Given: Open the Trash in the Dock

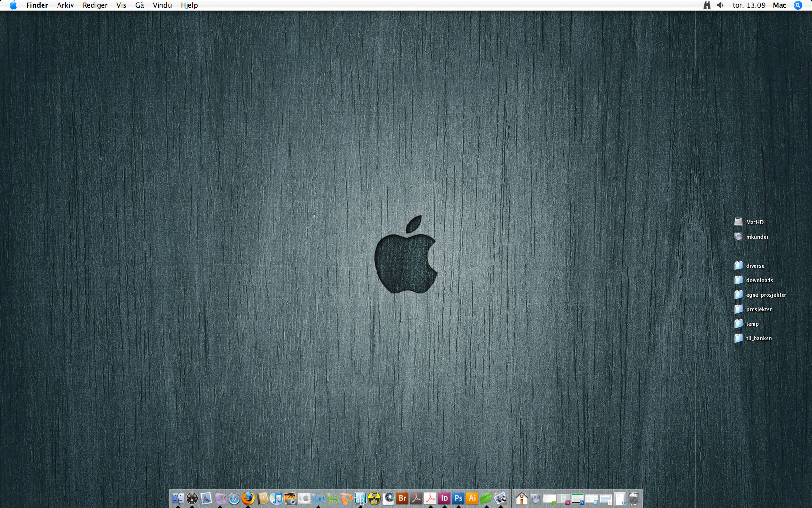Looking at the screenshot, I should (x=634, y=498).
